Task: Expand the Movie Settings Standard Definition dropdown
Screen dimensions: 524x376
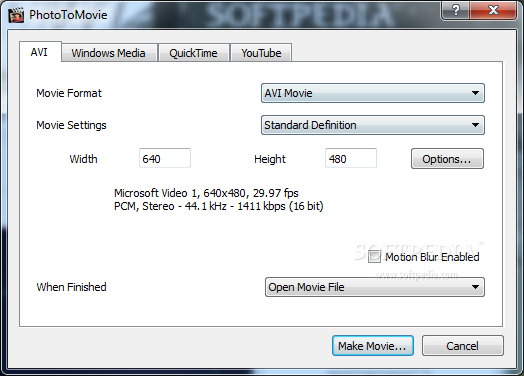Action: click(x=373, y=125)
